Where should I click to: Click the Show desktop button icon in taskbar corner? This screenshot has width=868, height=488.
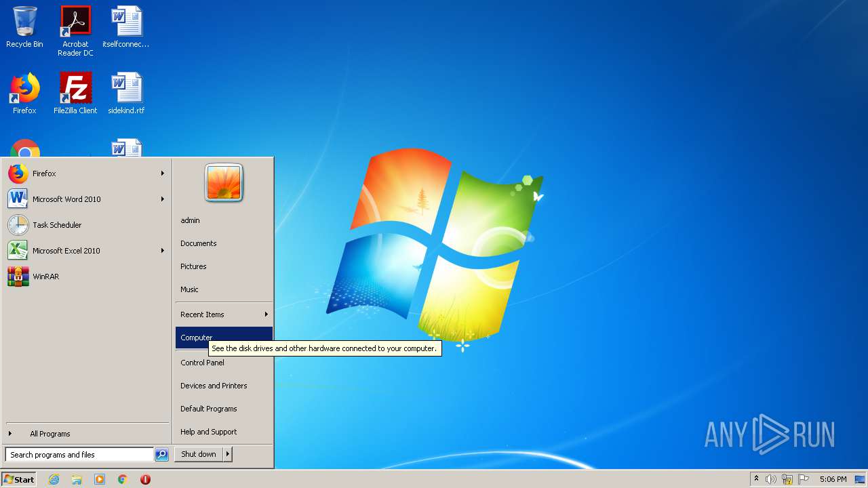[x=860, y=479]
